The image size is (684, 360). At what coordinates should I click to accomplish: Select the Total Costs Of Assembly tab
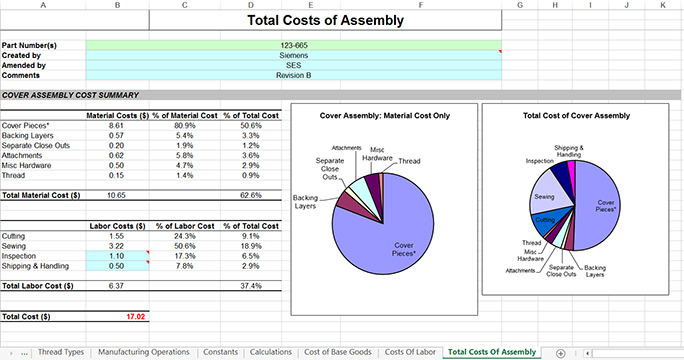click(492, 352)
